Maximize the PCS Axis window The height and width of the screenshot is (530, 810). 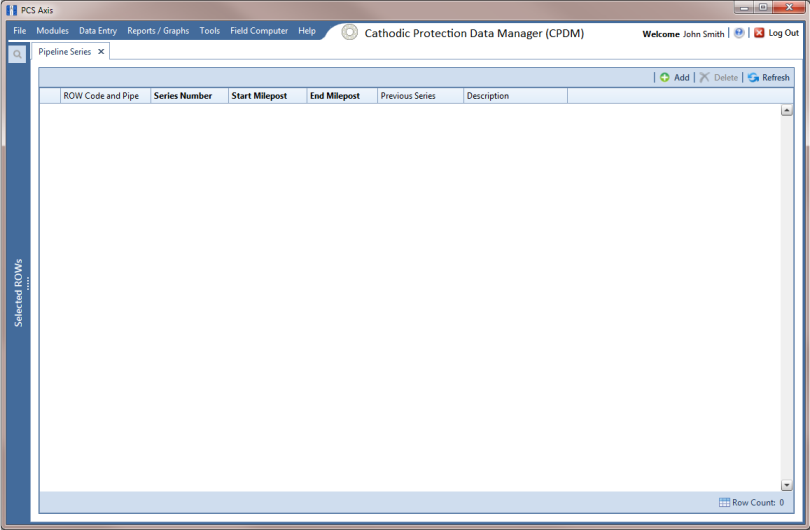point(763,7)
